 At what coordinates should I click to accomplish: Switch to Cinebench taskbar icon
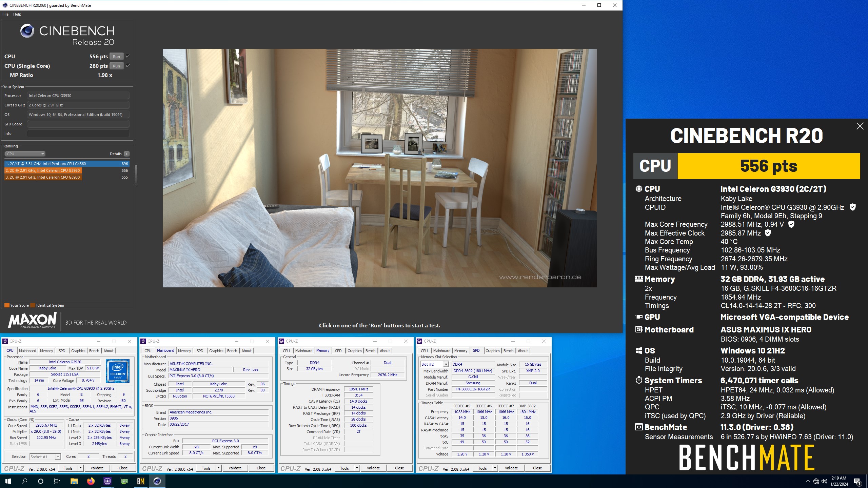157,481
